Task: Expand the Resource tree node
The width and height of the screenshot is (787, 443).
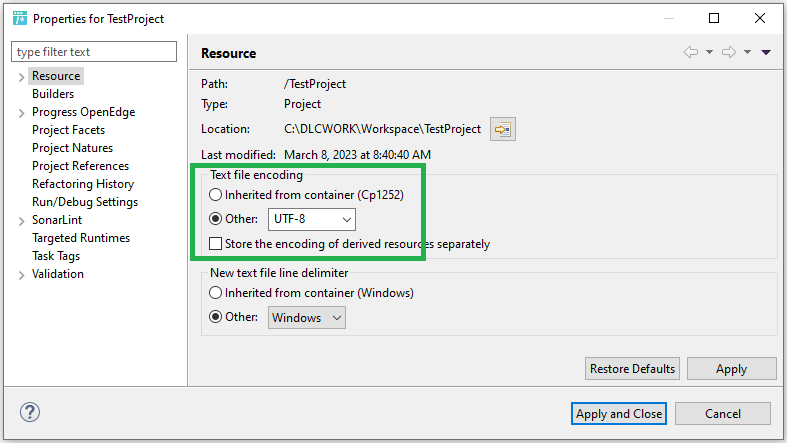Action: 21,77
